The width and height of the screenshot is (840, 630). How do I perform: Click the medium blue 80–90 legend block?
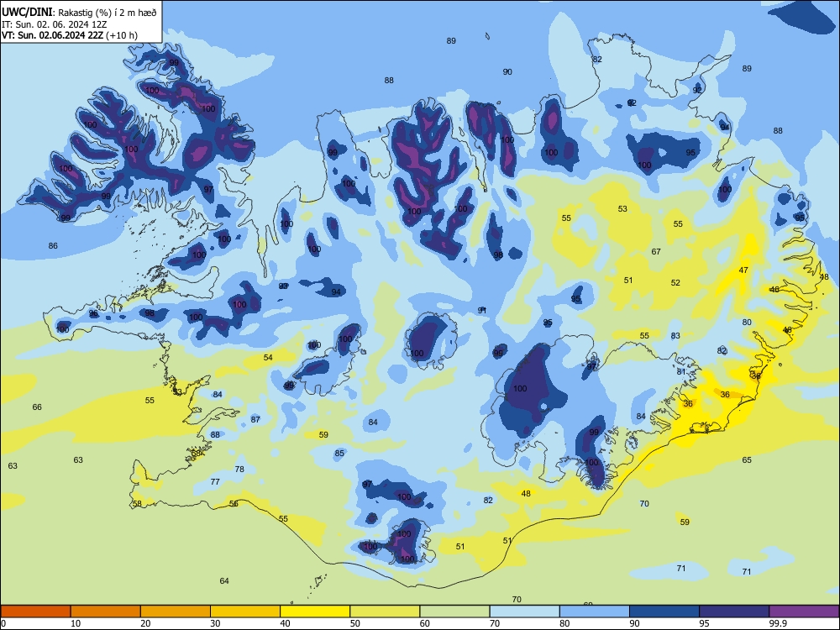595,612
